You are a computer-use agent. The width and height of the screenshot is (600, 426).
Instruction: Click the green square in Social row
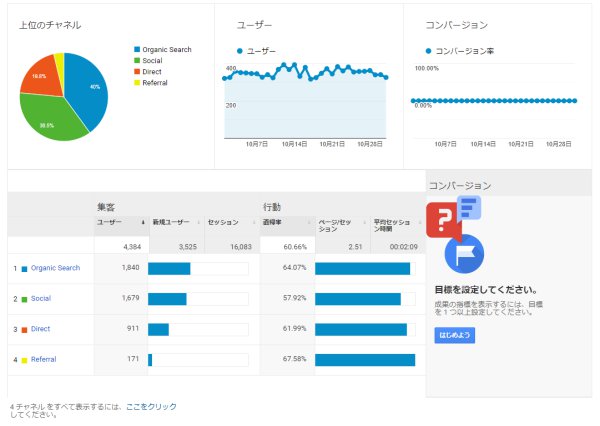pyautogui.click(x=24, y=299)
